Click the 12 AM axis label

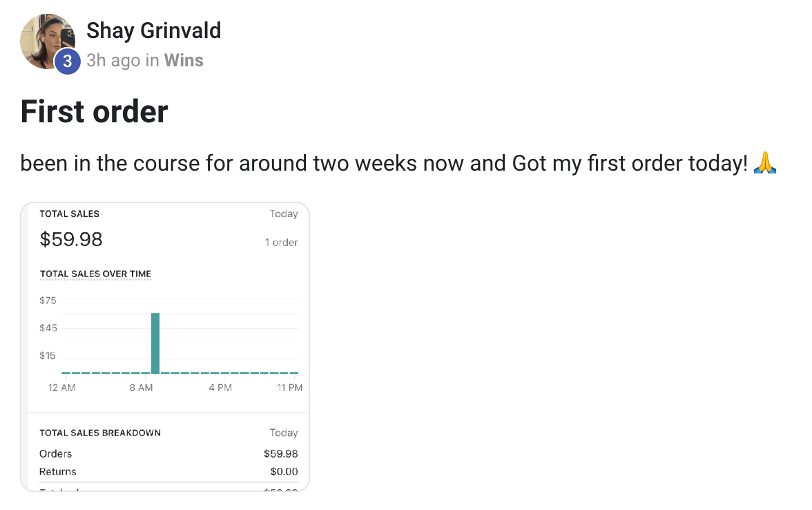click(61, 388)
